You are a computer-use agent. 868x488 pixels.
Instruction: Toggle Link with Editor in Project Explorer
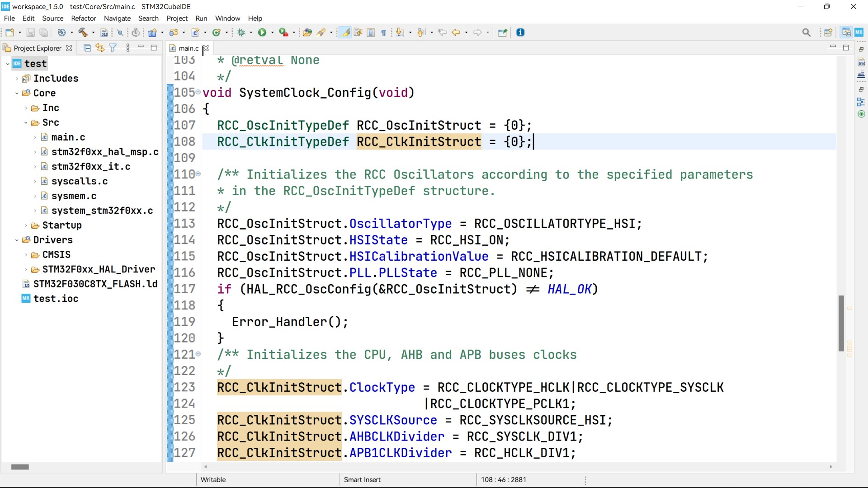click(100, 48)
